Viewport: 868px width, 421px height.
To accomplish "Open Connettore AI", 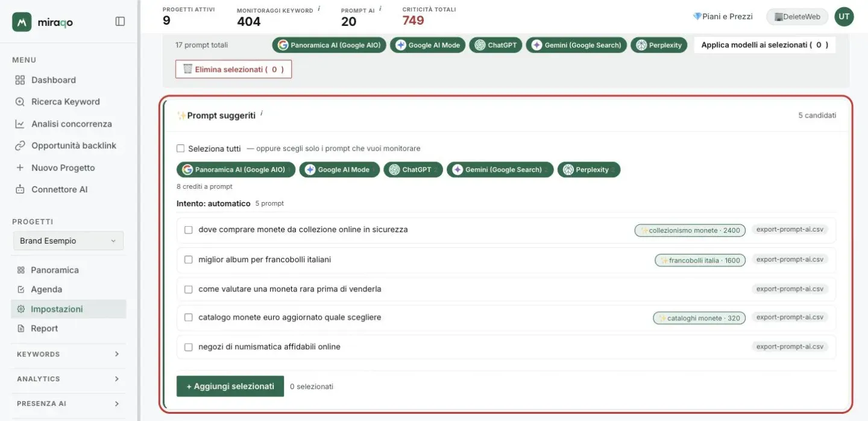I will 51,189.
